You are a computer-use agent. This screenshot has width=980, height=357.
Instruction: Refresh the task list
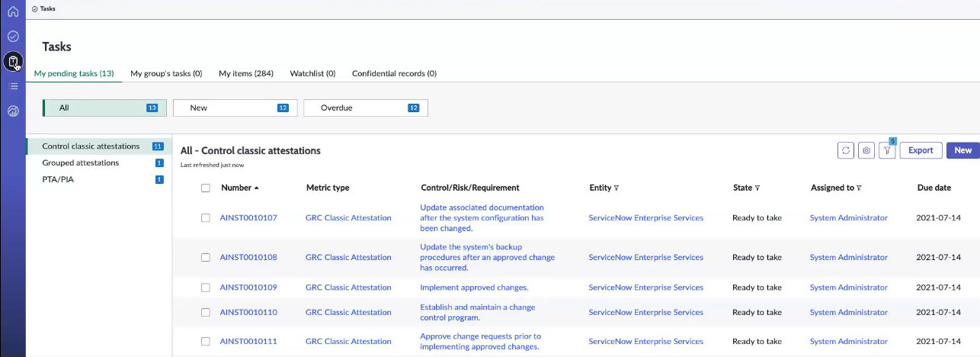tap(846, 150)
